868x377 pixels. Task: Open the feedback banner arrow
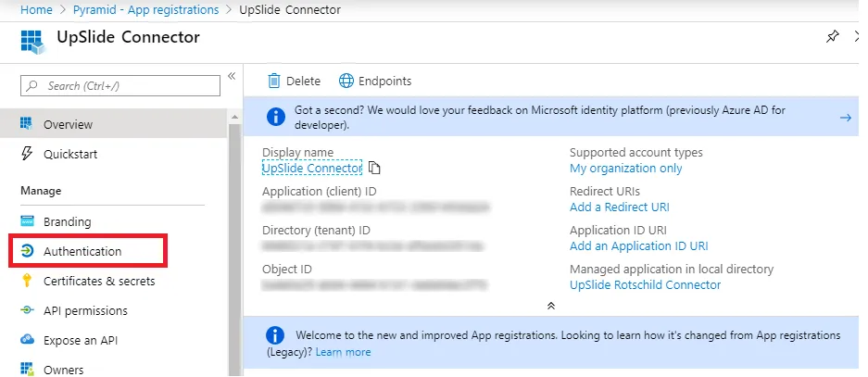(845, 118)
